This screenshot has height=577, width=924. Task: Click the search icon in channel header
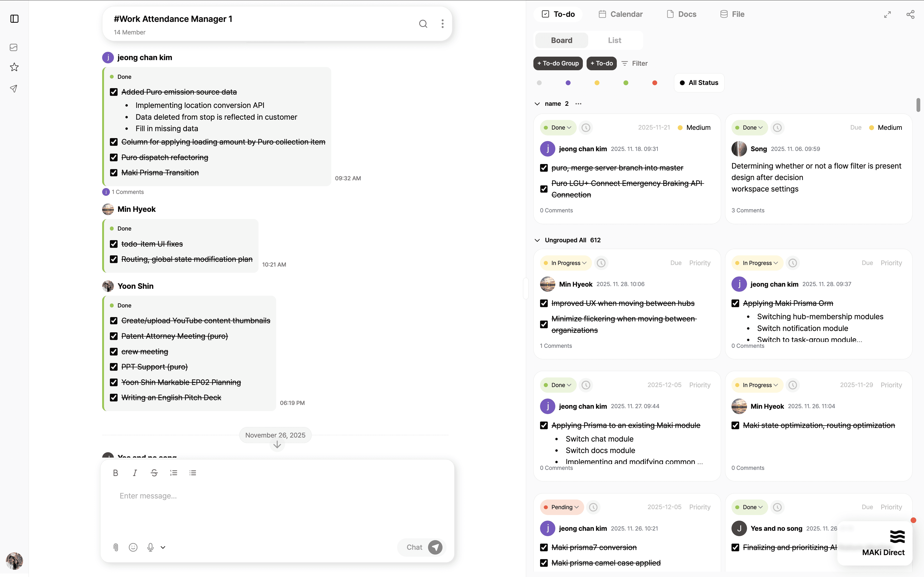click(x=423, y=24)
